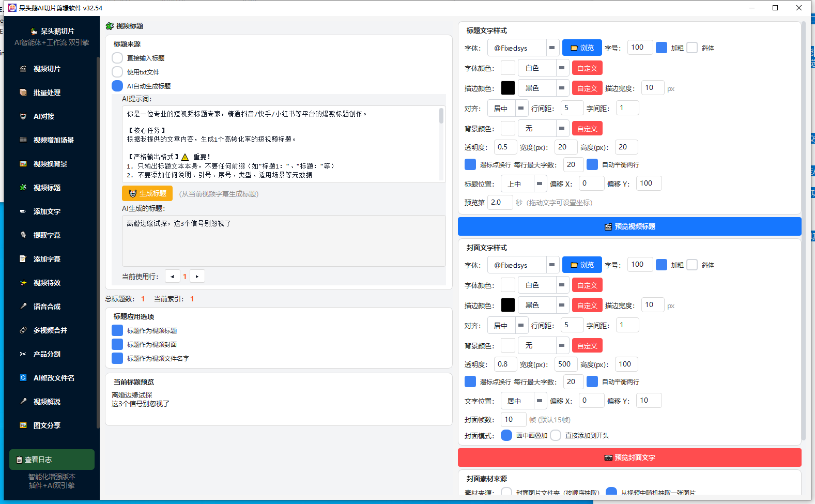Select the 批量处理 sidebar icon

(x=23, y=93)
